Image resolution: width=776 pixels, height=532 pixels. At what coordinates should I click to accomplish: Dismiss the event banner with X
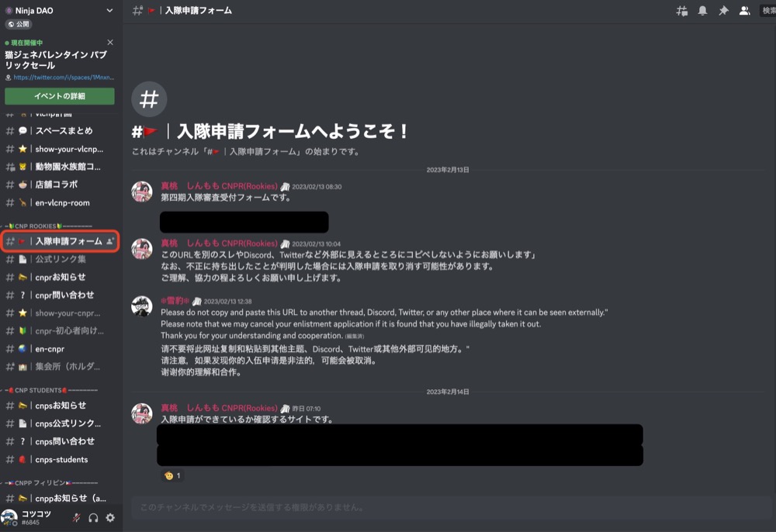tap(110, 43)
